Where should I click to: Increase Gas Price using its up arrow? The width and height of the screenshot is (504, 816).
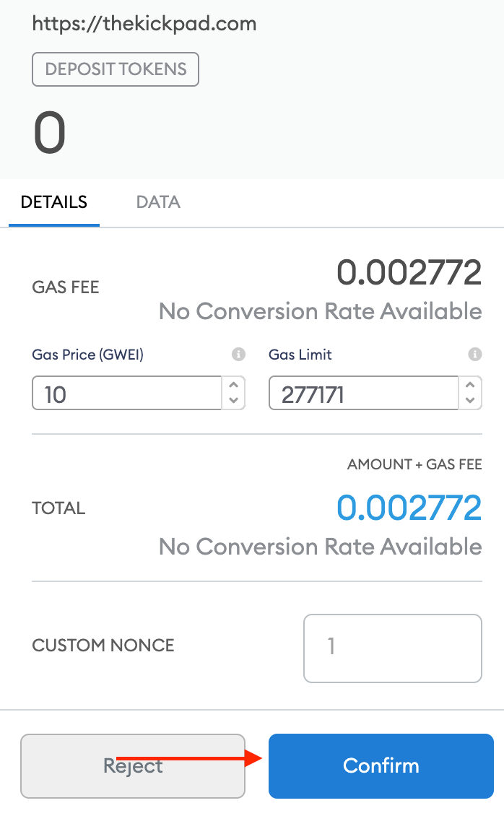pos(234,386)
